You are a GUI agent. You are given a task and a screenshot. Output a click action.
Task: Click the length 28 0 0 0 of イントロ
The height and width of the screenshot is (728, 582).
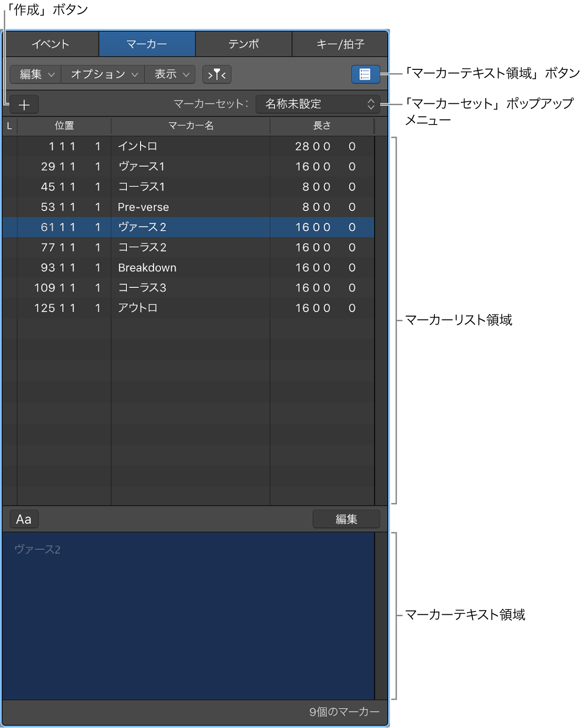(325, 147)
